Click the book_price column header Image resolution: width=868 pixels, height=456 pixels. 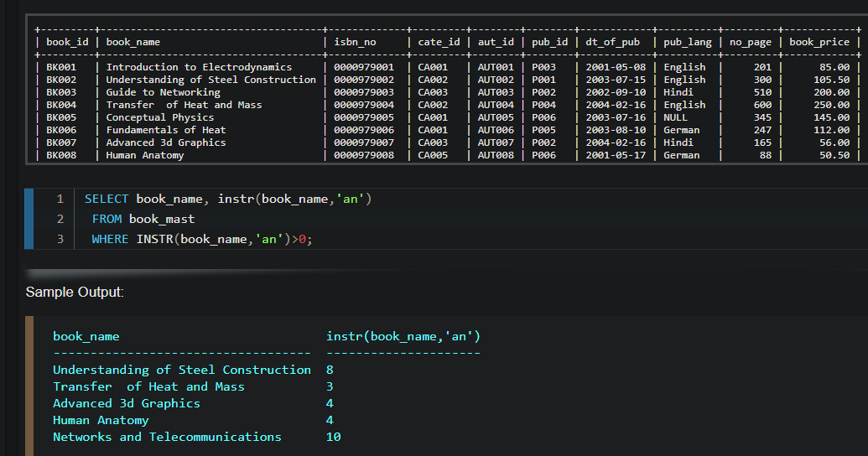point(819,42)
